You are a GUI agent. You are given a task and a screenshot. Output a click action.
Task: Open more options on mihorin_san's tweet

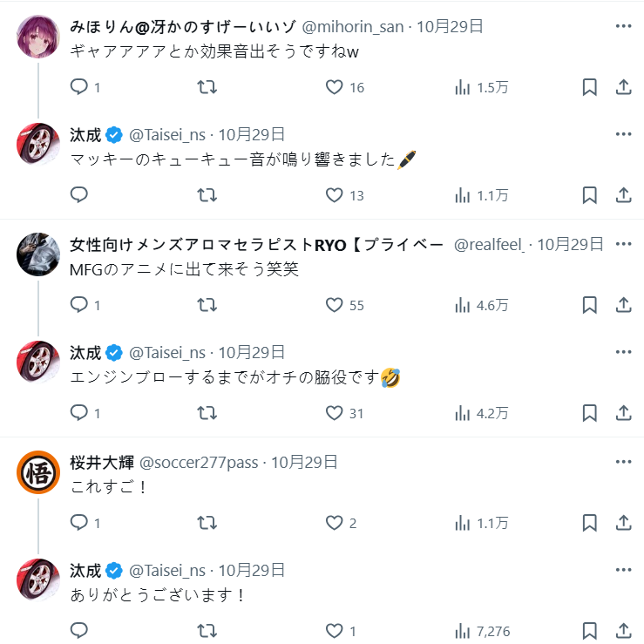[623, 26]
